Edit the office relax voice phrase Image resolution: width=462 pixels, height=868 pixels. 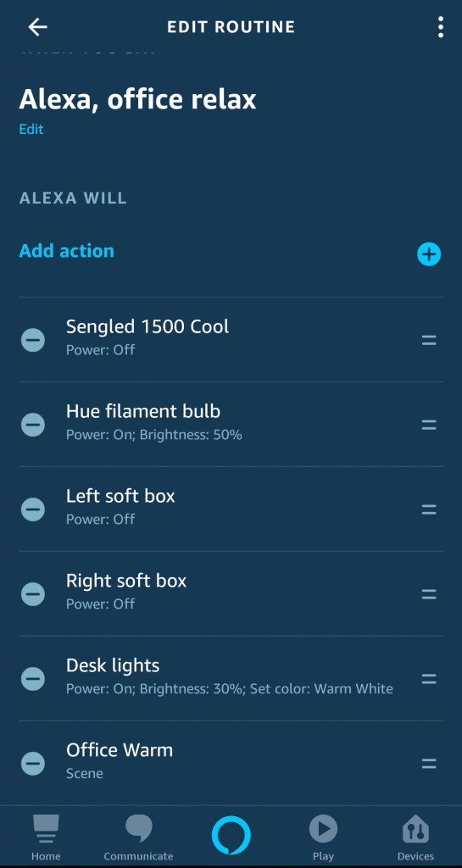click(31, 129)
